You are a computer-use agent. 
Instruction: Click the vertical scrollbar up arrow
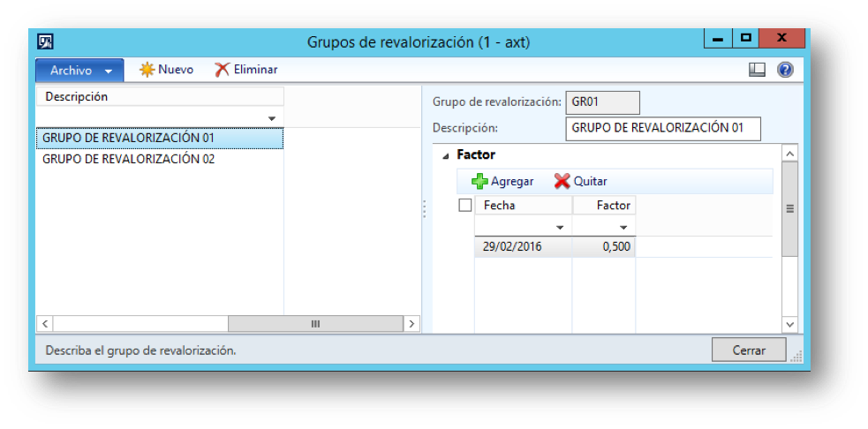pos(790,154)
